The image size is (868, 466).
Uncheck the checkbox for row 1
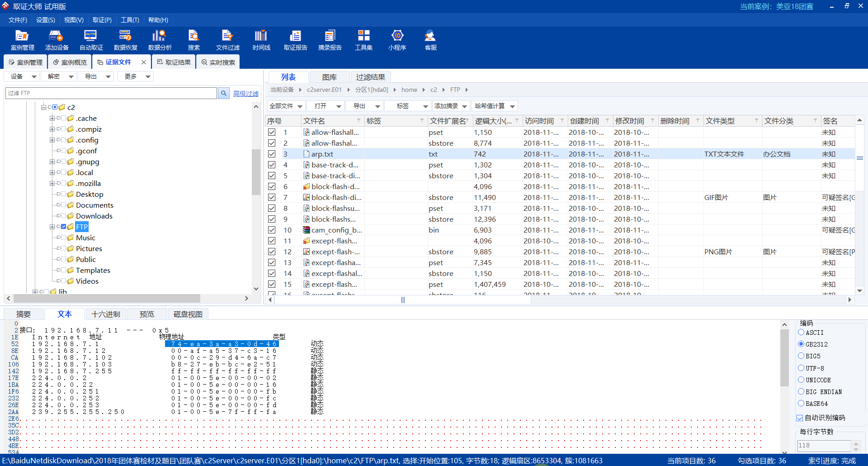coord(272,132)
